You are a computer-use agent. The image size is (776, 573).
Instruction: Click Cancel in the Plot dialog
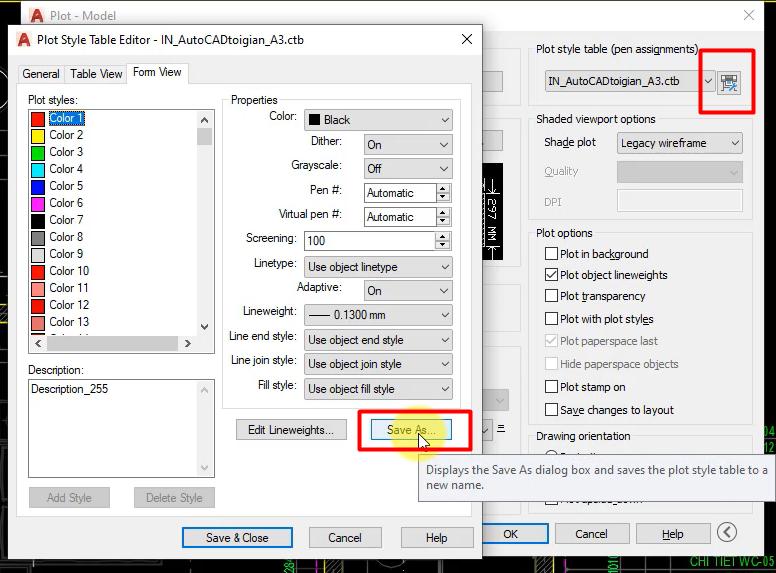(591, 534)
